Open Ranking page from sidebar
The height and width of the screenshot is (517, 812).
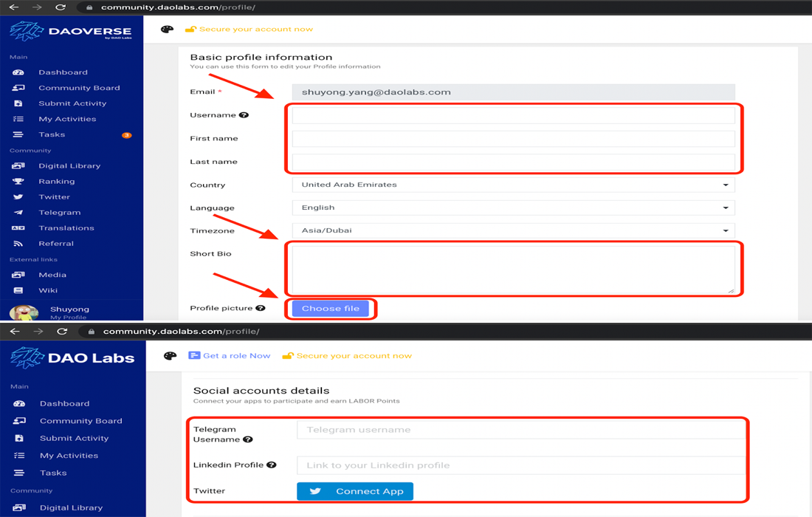(56, 181)
